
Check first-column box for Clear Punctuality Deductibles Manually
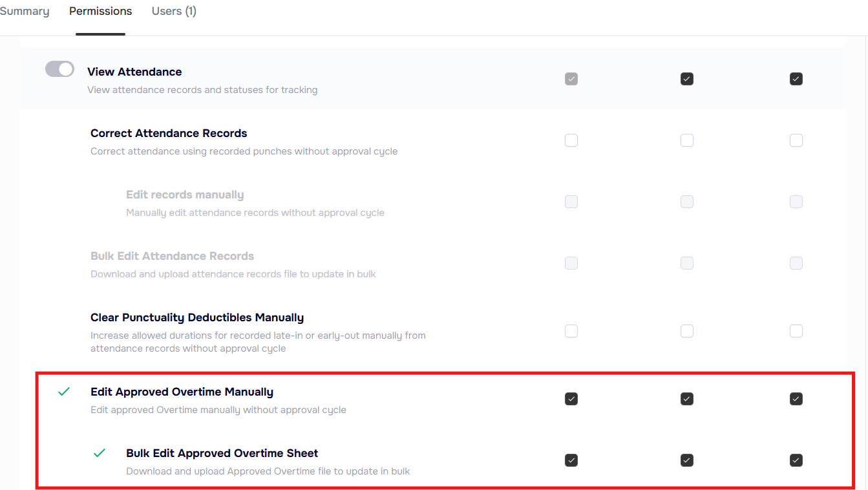(x=571, y=331)
